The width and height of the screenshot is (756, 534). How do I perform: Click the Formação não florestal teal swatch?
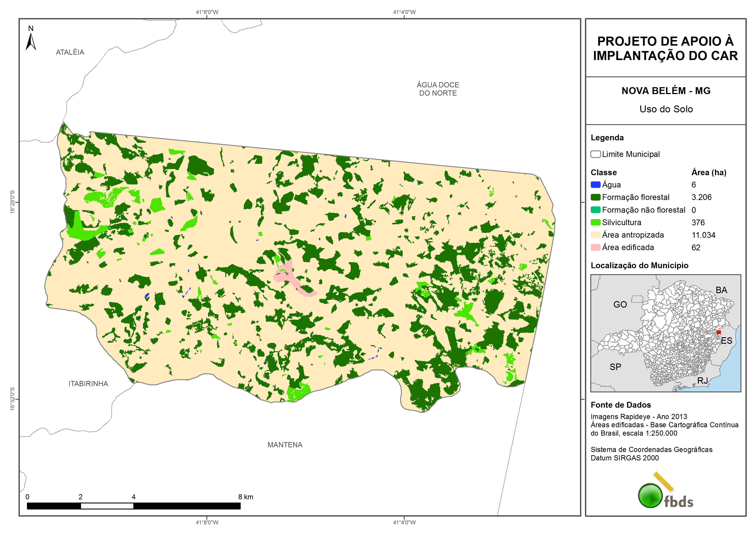pos(595,210)
